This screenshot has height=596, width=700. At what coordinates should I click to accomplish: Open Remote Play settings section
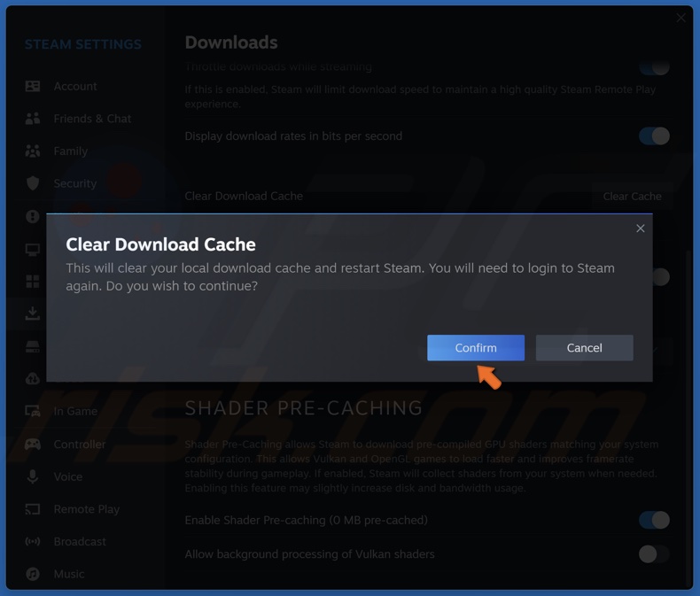pyautogui.click(x=87, y=509)
